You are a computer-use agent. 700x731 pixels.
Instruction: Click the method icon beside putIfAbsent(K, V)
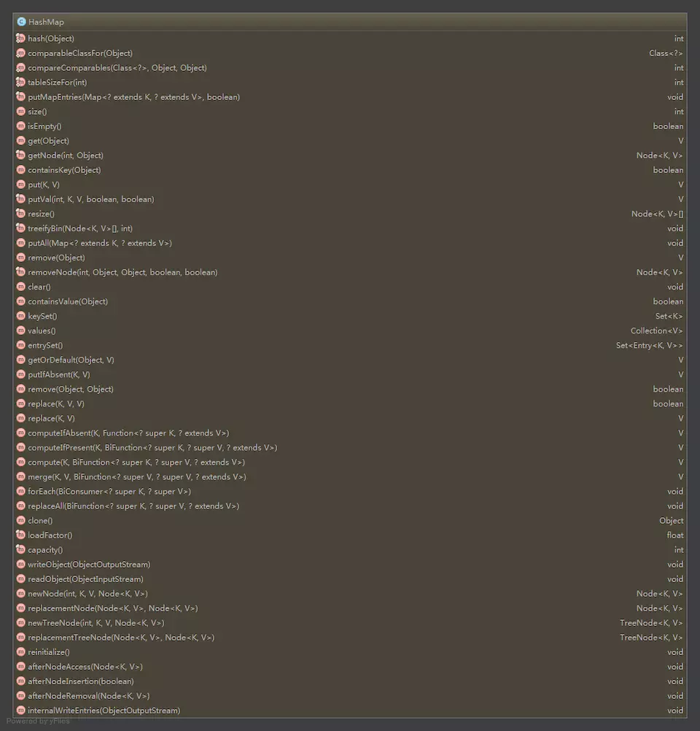(20, 374)
